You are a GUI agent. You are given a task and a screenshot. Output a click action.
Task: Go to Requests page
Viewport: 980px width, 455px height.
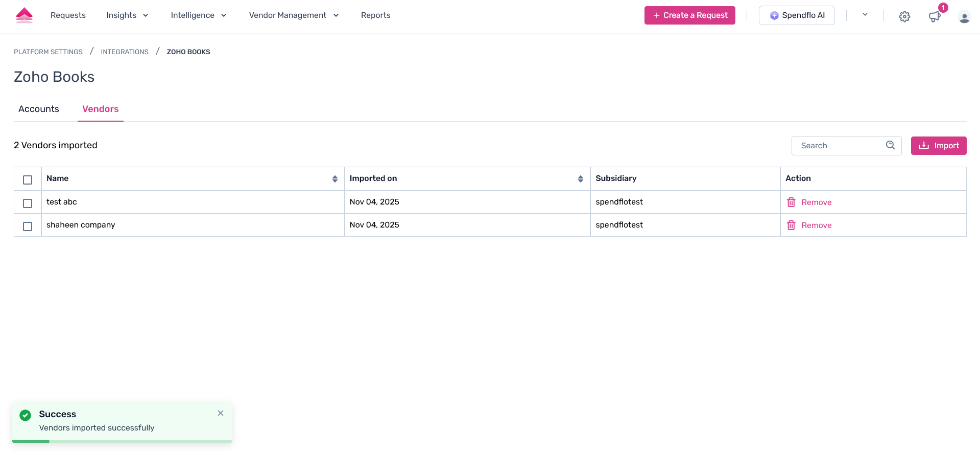(x=68, y=15)
